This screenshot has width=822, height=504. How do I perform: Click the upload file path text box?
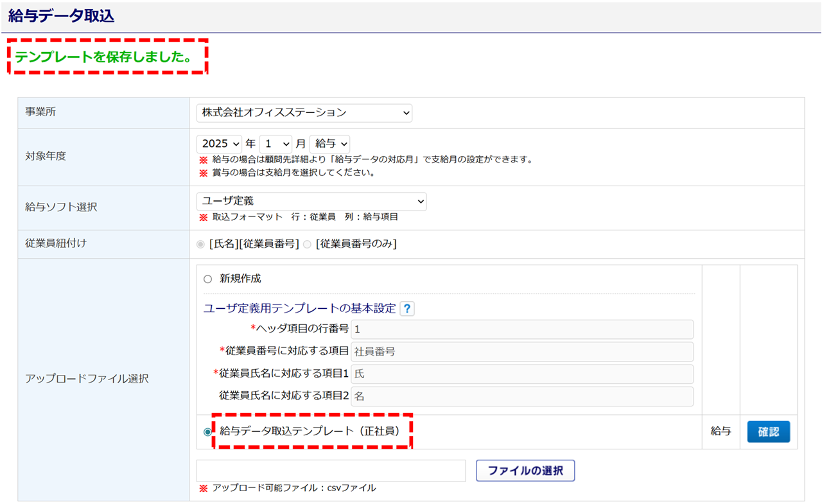coord(331,471)
